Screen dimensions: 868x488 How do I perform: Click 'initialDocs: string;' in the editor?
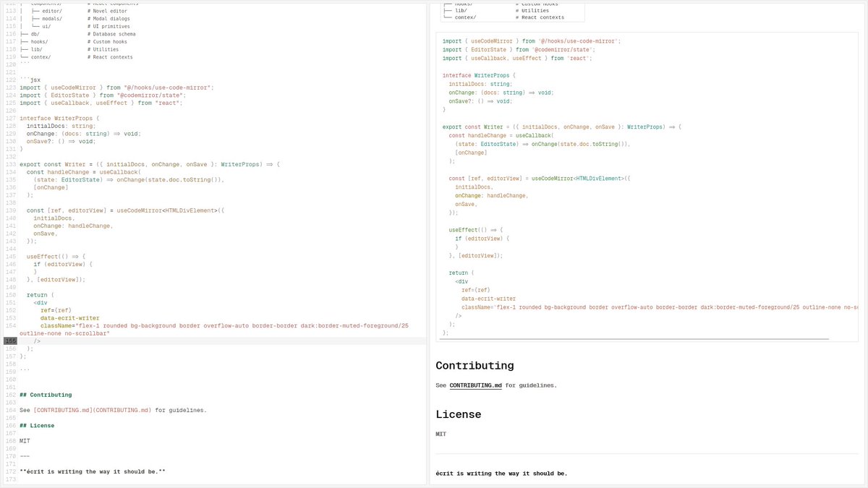point(61,125)
